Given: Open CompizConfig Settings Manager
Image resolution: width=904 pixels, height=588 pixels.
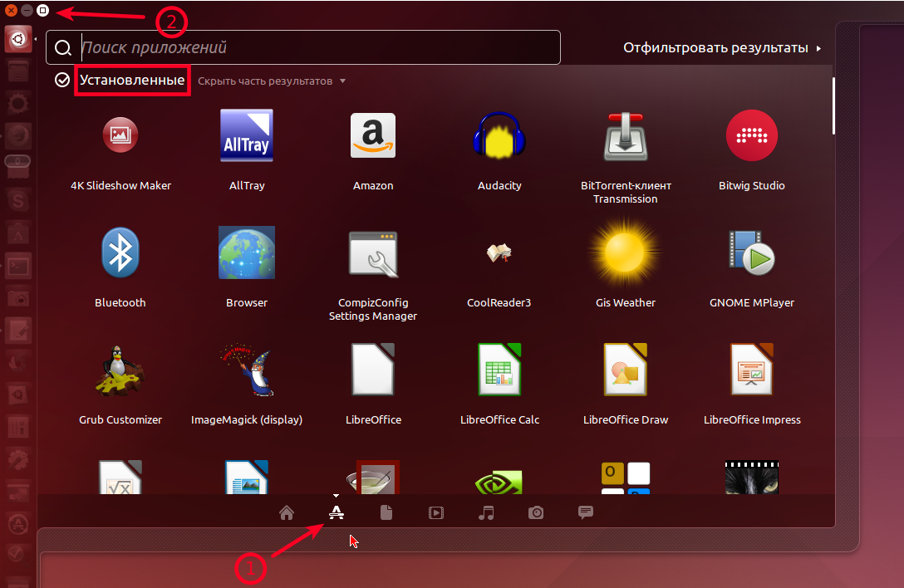Looking at the screenshot, I should 373,254.
